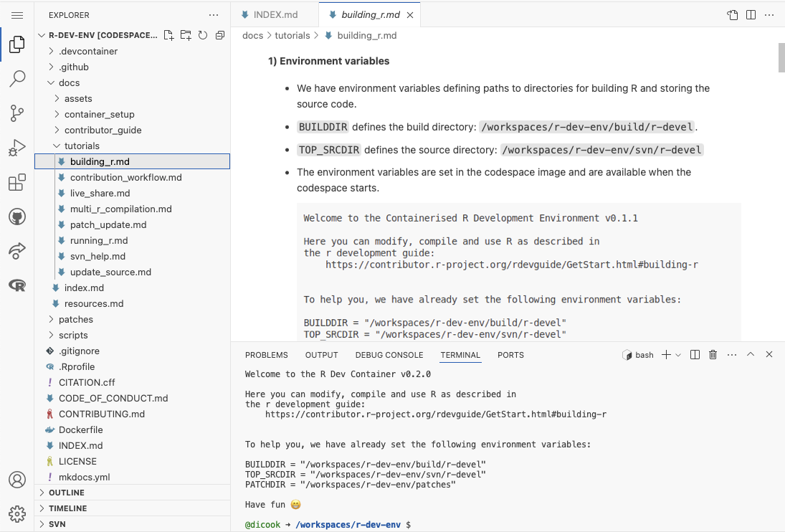Kill the terminal with trash icon

pos(713,355)
